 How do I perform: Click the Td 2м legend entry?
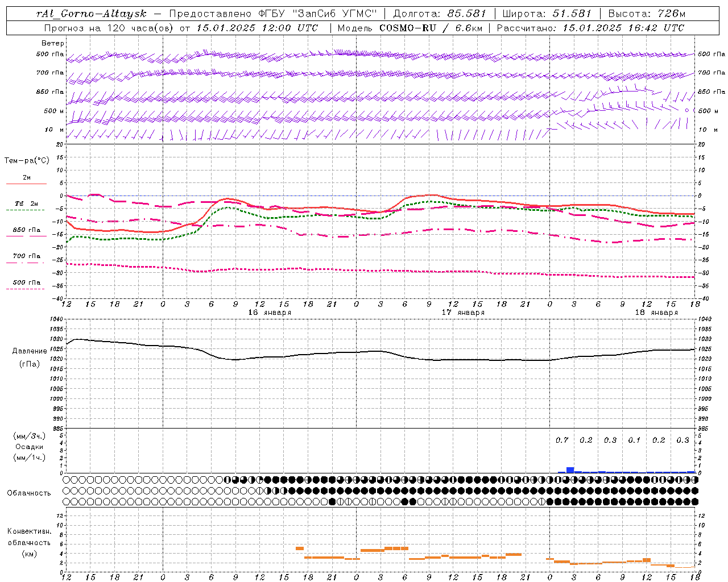pos(27,203)
